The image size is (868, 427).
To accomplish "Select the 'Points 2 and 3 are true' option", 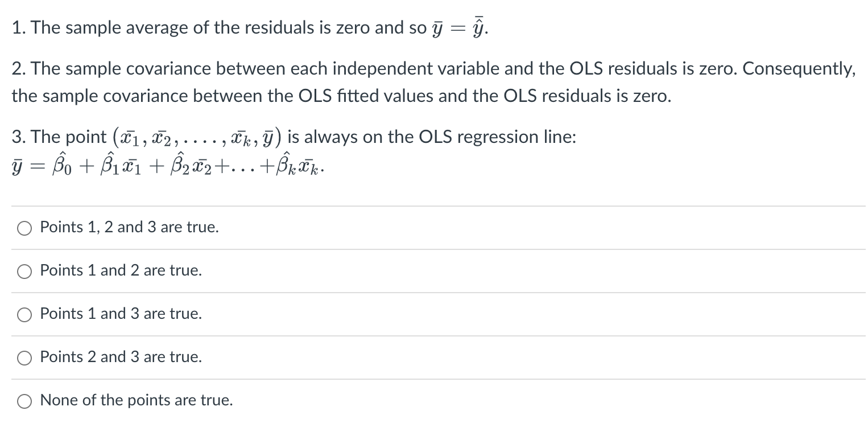I will click(23, 358).
